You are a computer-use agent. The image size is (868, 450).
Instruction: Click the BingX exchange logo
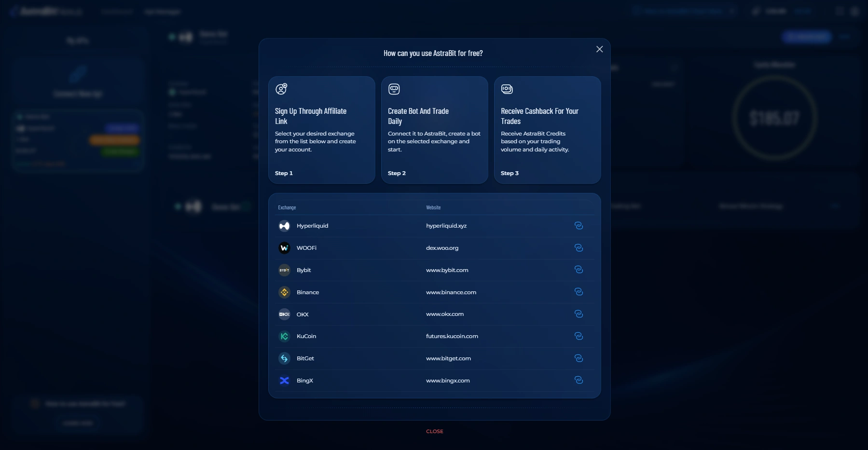pos(284,381)
